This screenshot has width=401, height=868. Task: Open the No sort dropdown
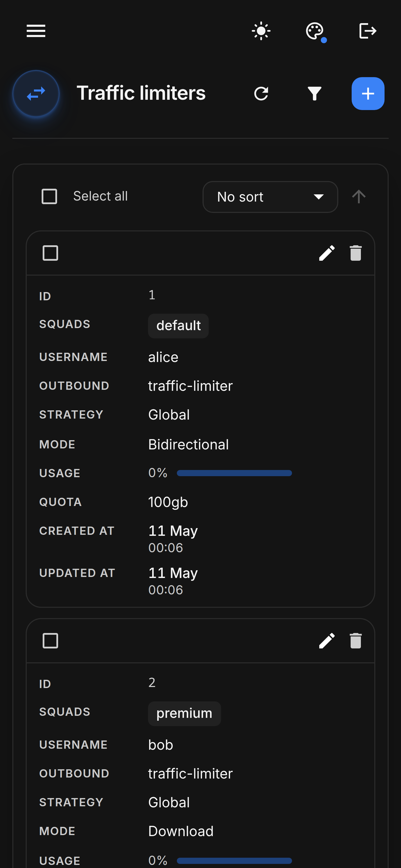click(270, 197)
